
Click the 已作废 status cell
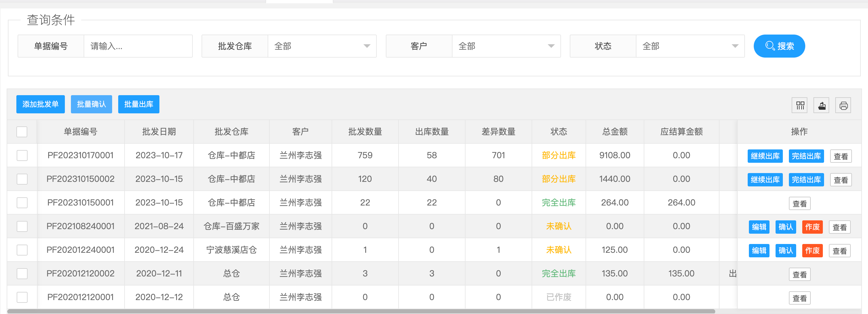pyautogui.click(x=559, y=297)
